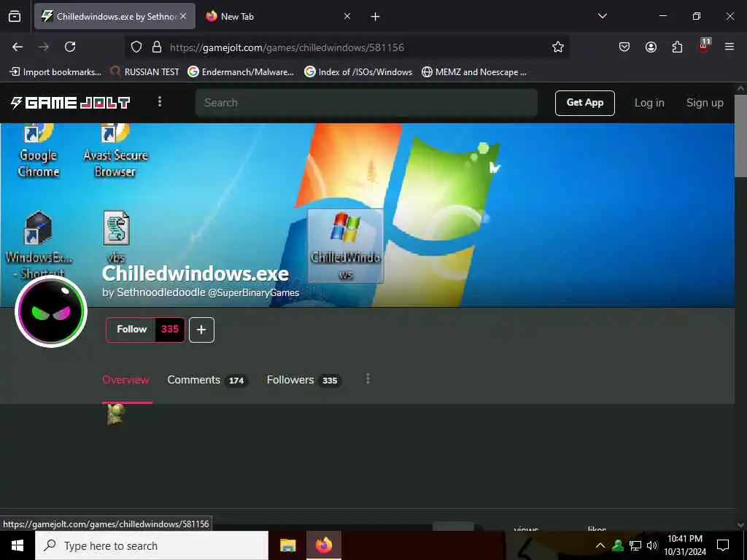This screenshot has height=560, width=747.
Task: Close the New Tab tab
Action: (x=347, y=16)
